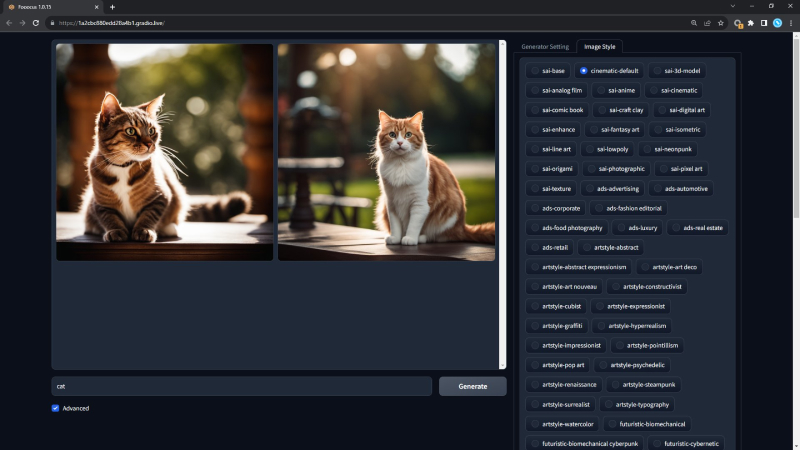Uncheck the Advanced checkbox

pos(55,408)
